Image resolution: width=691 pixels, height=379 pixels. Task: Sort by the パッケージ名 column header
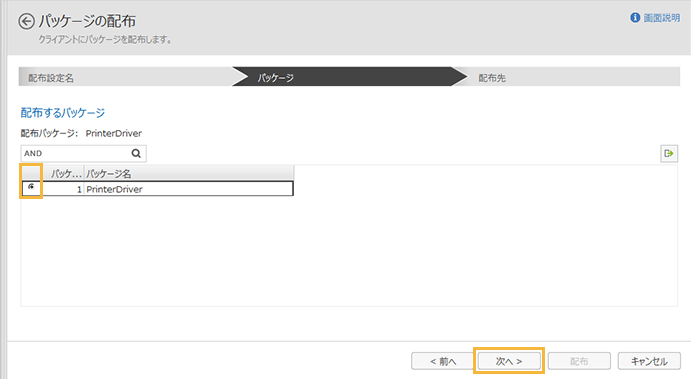(x=189, y=173)
